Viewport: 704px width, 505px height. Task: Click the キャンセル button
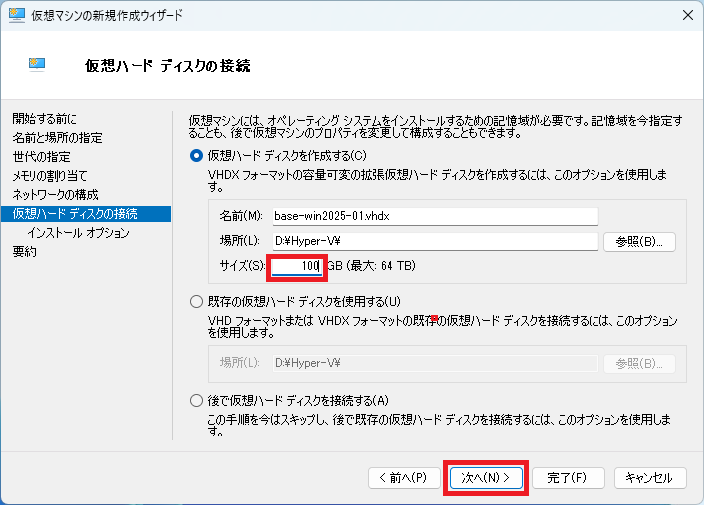pyautogui.click(x=650, y=478)
